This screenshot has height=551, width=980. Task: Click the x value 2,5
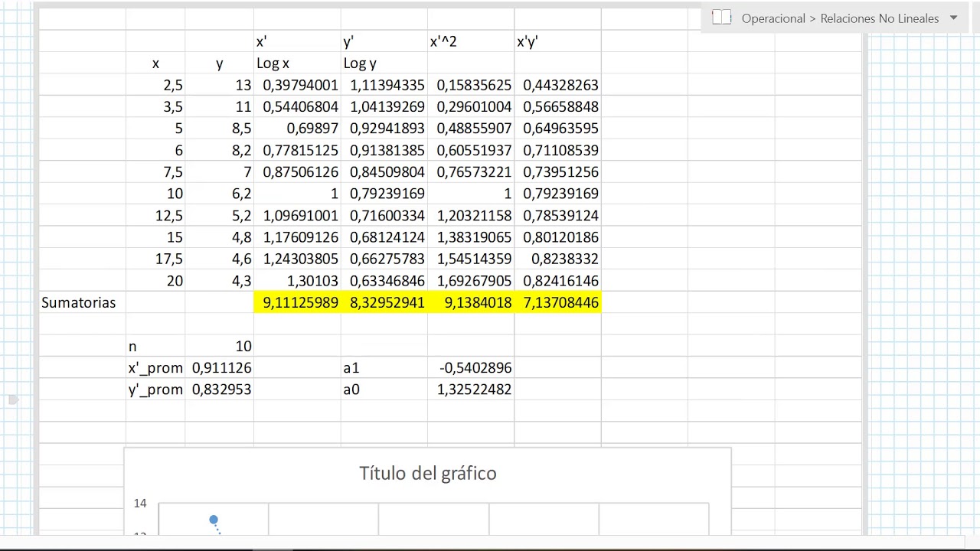point(155,85)
